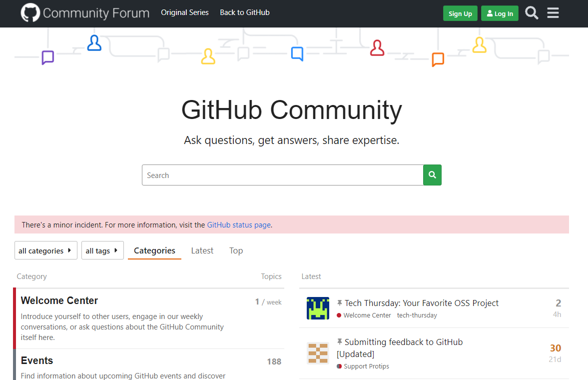Open the hamburger menu icon
The image size is (588, 380).
[553, 13]
